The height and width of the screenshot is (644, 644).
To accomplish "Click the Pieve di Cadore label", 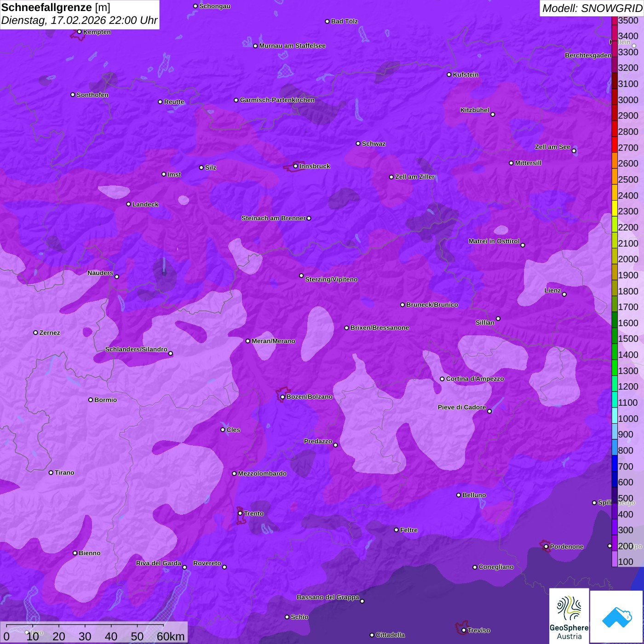I will point(462,407).
